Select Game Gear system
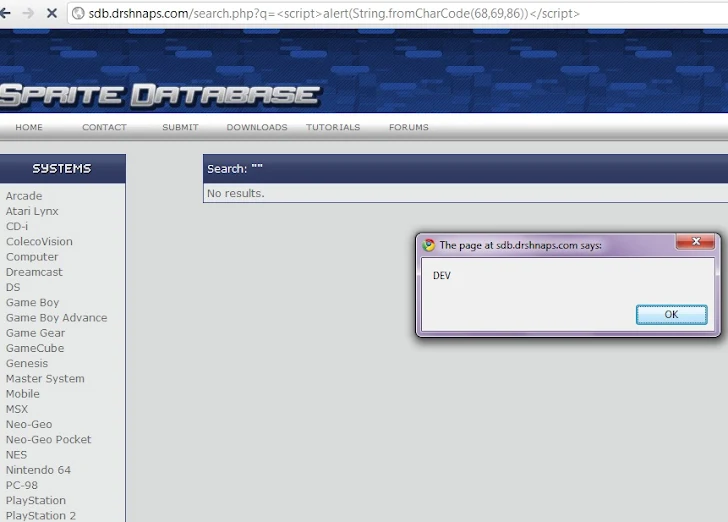The image size is (728, 522). click(35, 333)
